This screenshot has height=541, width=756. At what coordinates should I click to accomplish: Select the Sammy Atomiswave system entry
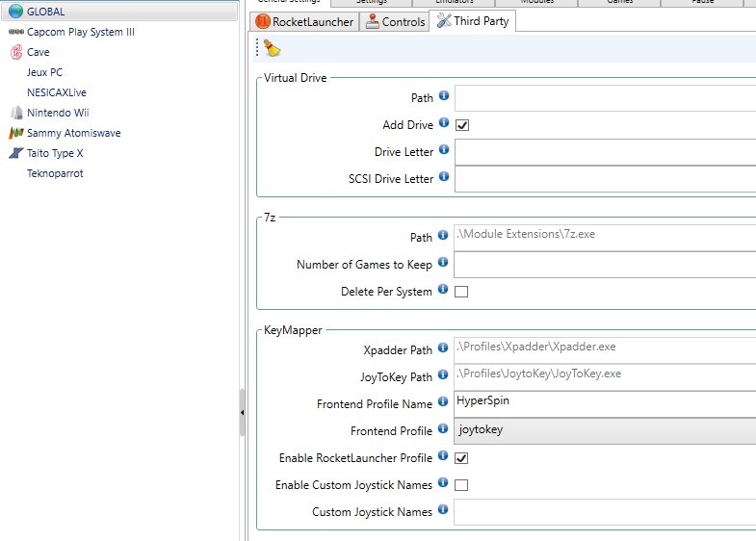pos(74,133)
